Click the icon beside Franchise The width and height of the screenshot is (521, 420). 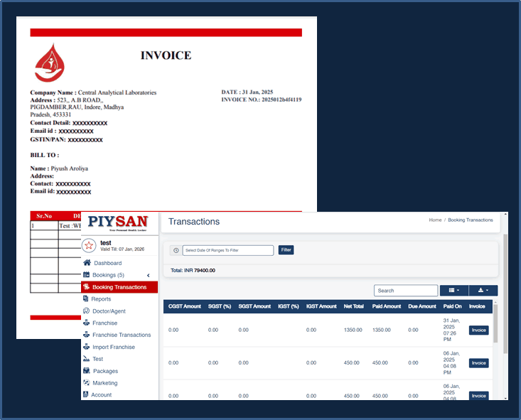point(87,323)
